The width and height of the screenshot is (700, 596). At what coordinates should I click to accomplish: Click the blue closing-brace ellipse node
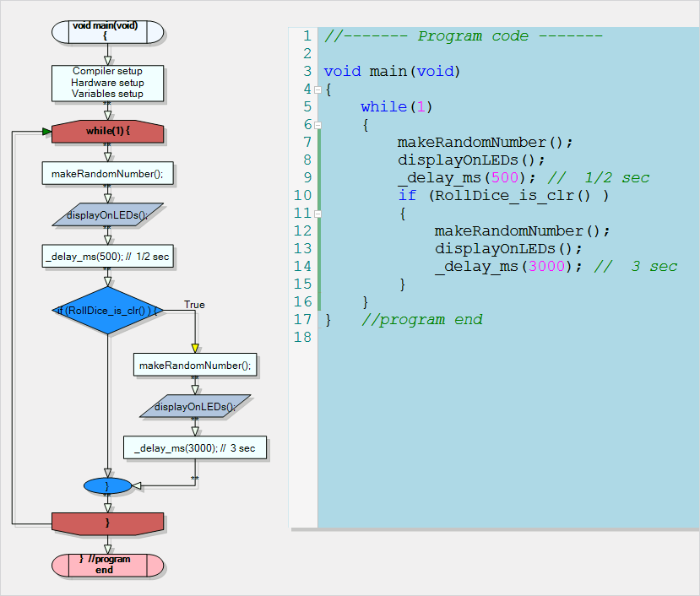(107, 486)
